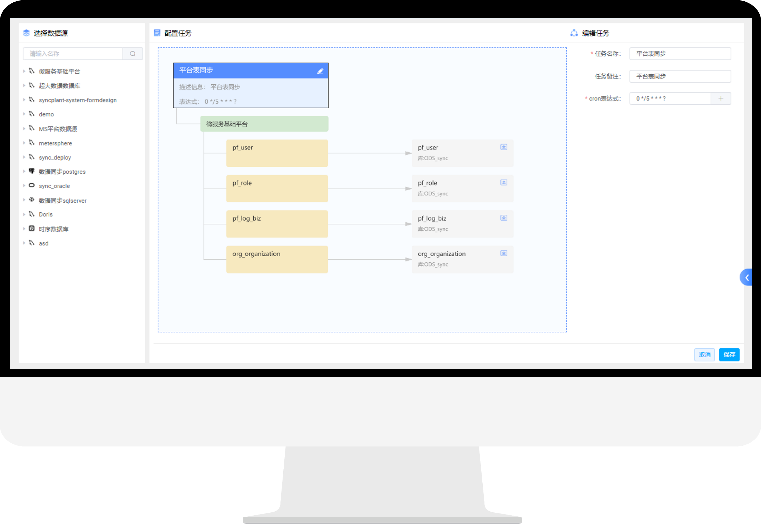Click the cron expression input field
761x524 pixels.
click(668, 98)
